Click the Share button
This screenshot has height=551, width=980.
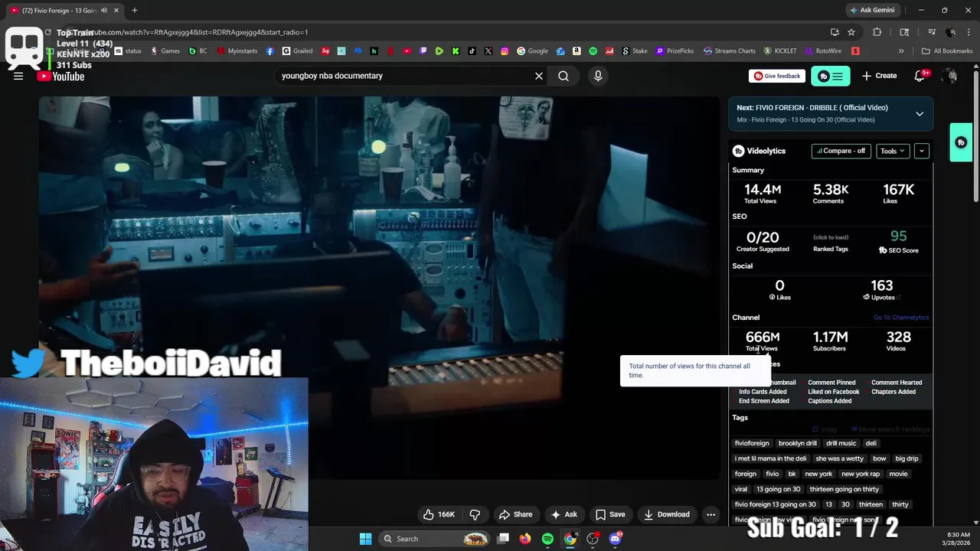tap(515, 514)
